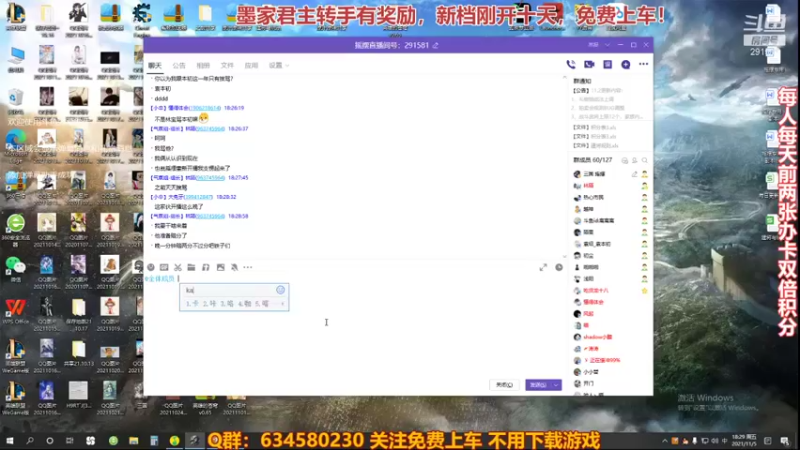Open the notification center icon on taskbar
This screenshot has height=450, width=800.
click(785, 441)
